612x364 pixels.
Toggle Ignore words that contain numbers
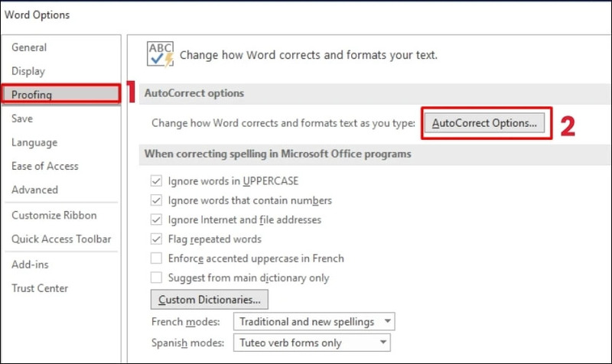click(x=156, y=200)
